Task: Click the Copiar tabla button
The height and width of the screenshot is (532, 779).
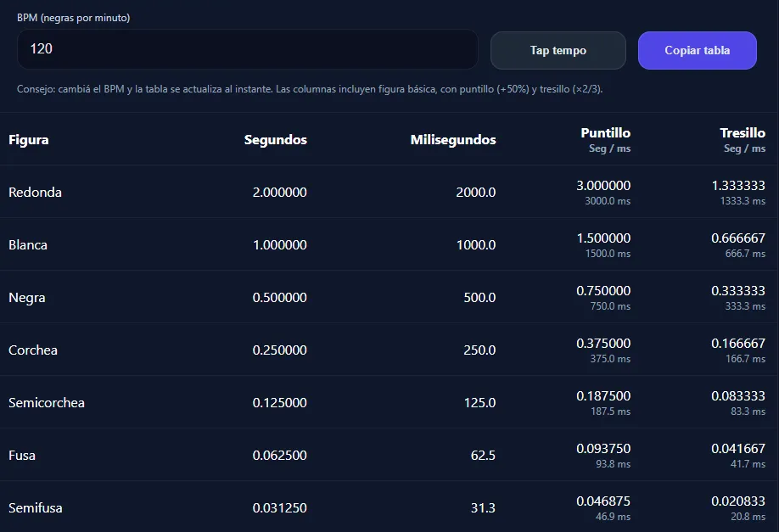Action: [x=697, y=50]
